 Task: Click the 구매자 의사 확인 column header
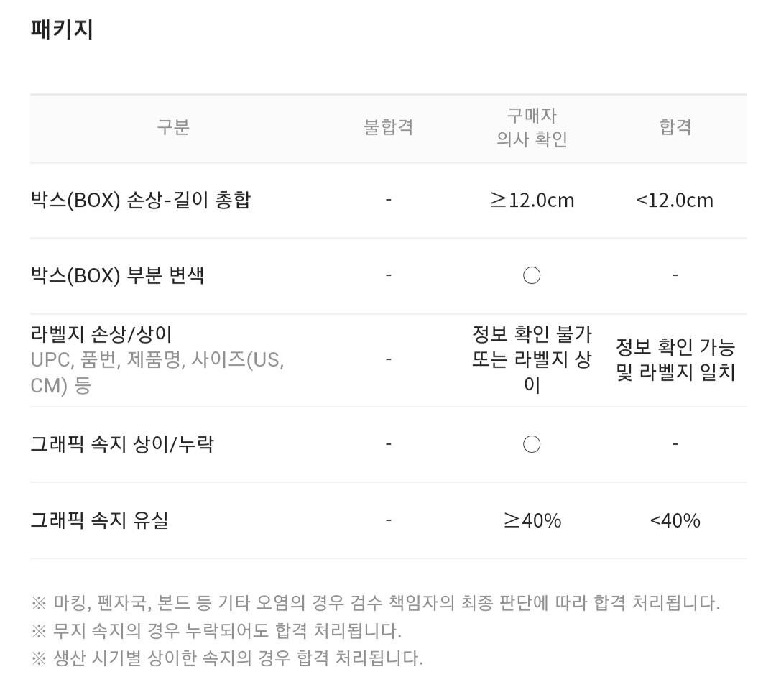pyautogui.click(x=532, y=127)
